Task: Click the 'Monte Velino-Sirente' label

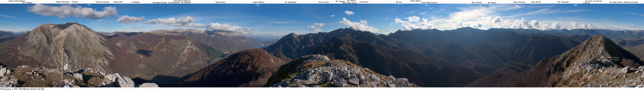Action: pyautogui.click(x=17, y=1)
